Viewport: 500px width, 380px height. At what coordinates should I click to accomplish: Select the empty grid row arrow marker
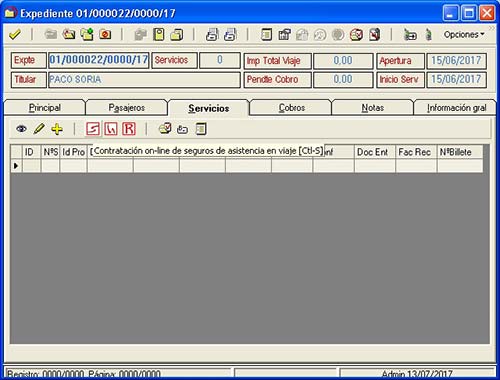(x=16, y=166)
